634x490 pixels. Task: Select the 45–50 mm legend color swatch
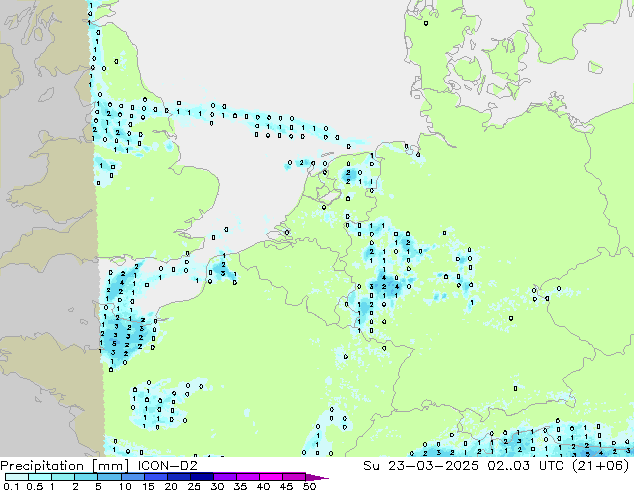pyautogui.click(x=294, y=477)
